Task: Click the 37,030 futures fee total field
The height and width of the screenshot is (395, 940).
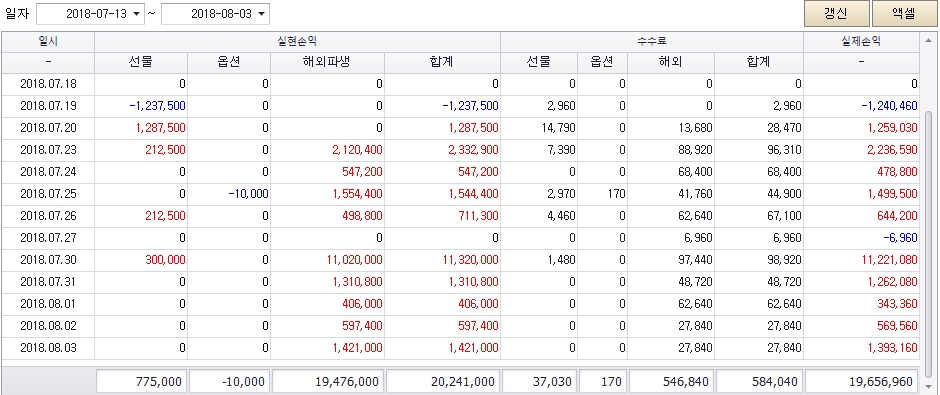Action: [540, 381]
